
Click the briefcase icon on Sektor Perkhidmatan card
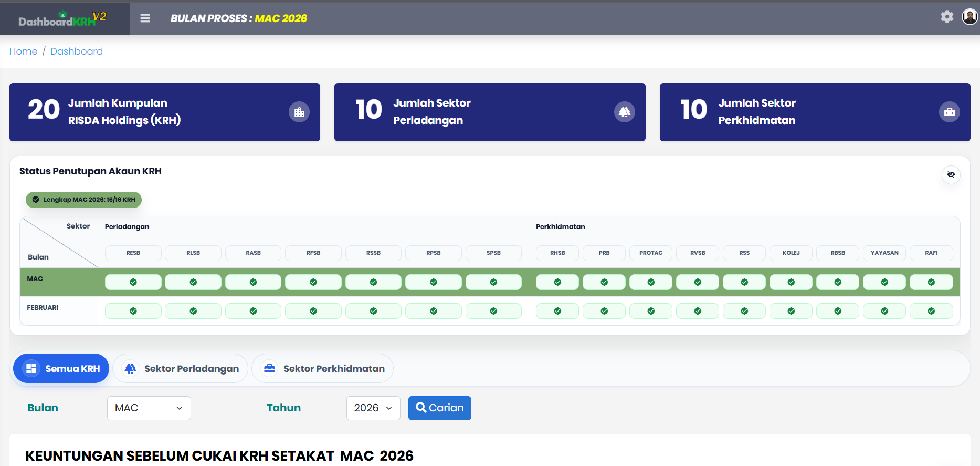pyautogui.click(x=950, y=112)
